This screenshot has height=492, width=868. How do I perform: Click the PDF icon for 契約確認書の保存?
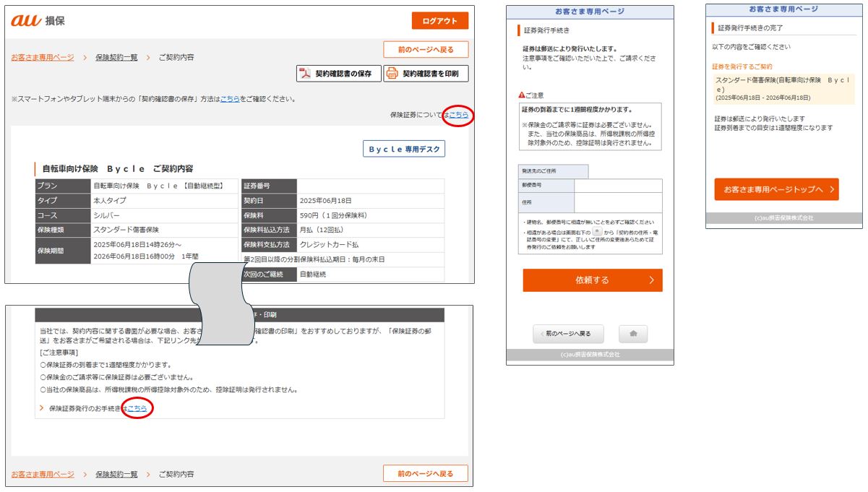click(305, 74)
